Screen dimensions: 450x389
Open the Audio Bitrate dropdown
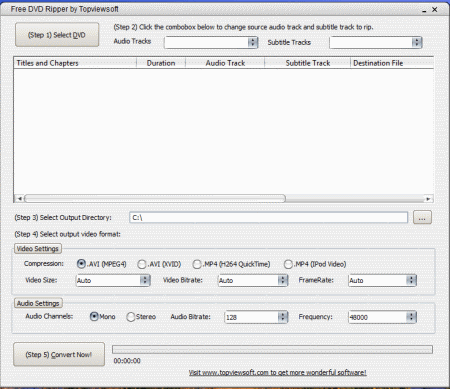pyautogui.click(x=256, y=317)
